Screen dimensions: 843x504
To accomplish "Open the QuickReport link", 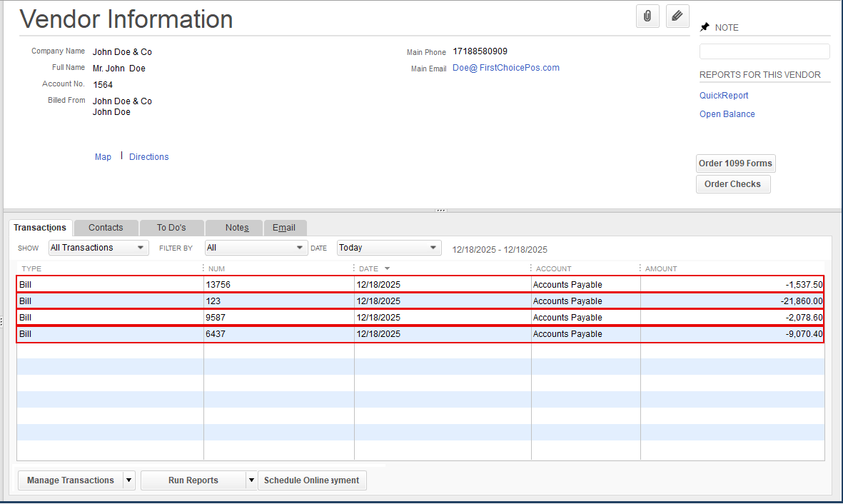I will tap(724, 96).
